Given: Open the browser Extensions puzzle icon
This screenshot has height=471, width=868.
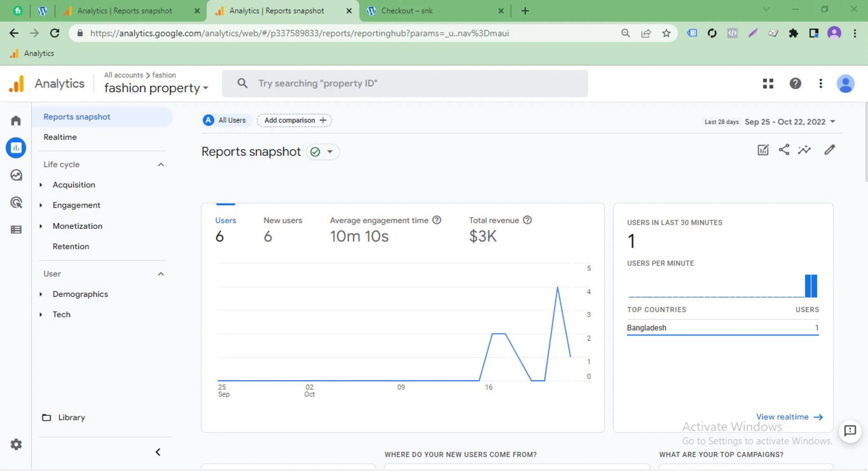Looking at the screenshot, I should click(794, 33).
